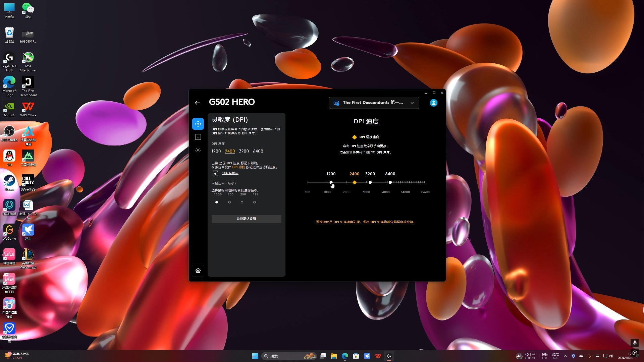Select the 1000 report rate radio button
The height and width of the screenshot is (362, 644).
point(217,202)
